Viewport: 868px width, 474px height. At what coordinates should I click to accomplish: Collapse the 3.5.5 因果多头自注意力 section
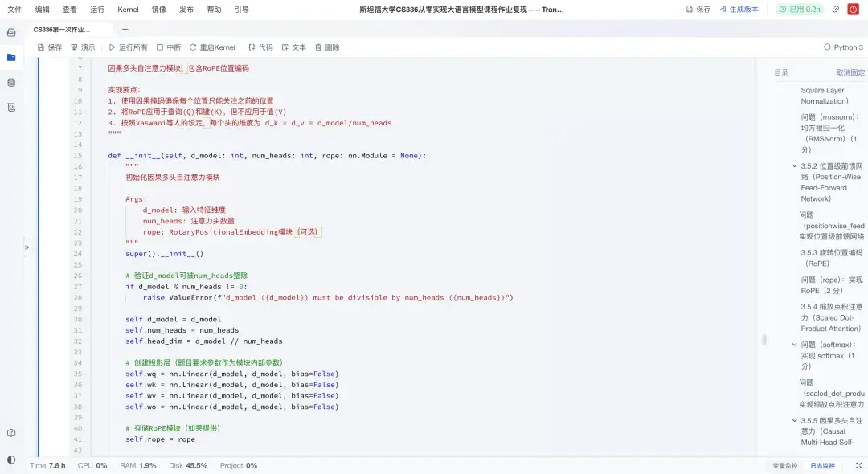pyautogui.click(x=794, y=420)
